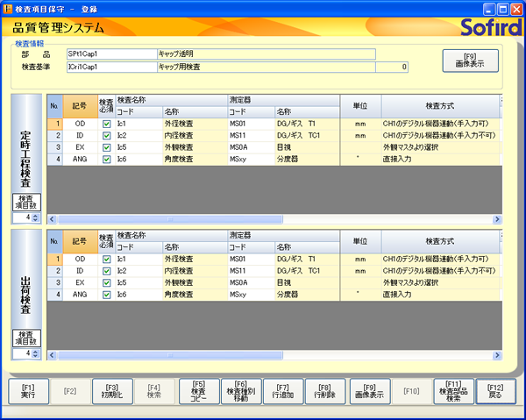526x420 pixels.
Task: Open [F11] 検査部品検索 search
Action: click(453, 392)
